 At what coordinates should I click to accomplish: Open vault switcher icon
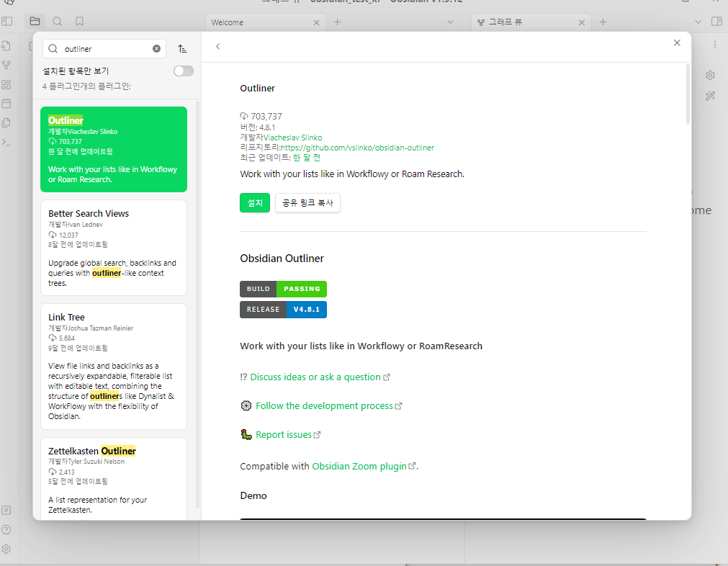(6, 511)
